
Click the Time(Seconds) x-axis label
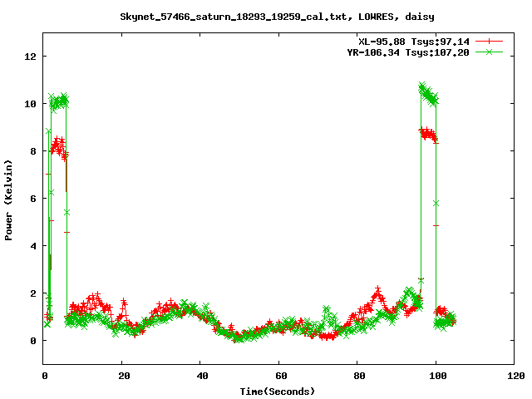(x=278, y=392)
